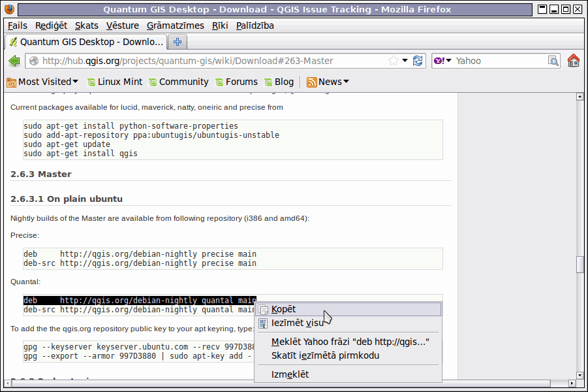
Task: Select Skatīt iezīmētā pirmkodu entry
Action: point(348,355)
